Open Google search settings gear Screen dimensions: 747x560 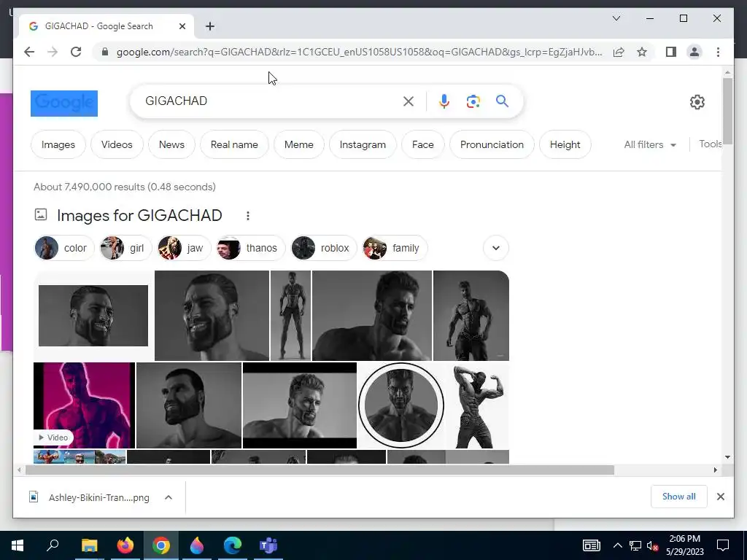[697, 102]
